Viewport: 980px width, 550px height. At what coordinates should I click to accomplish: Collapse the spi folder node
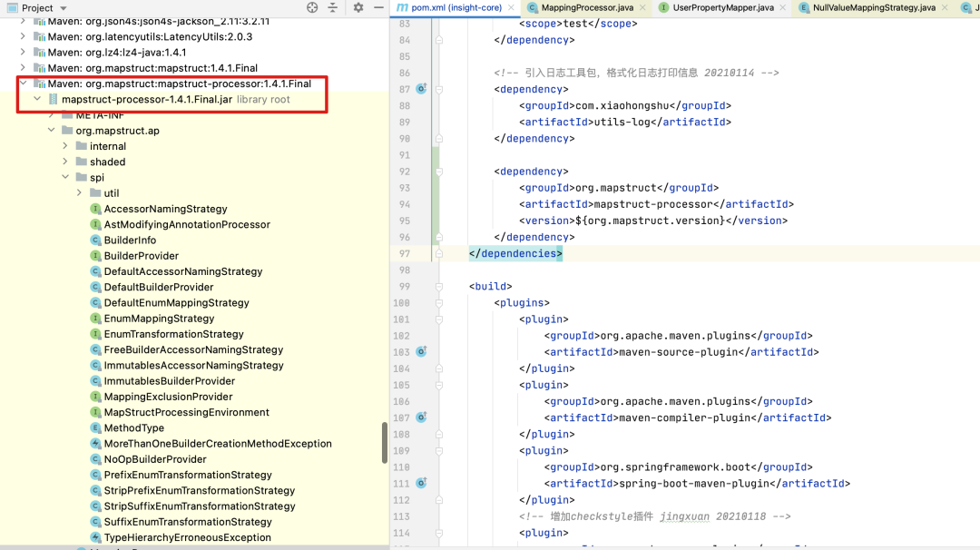64,177
